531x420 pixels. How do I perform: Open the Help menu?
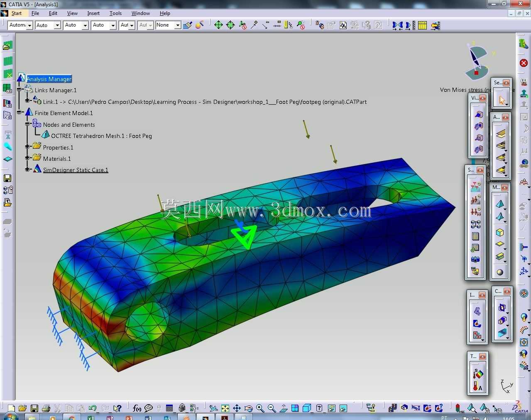(165, 13)
